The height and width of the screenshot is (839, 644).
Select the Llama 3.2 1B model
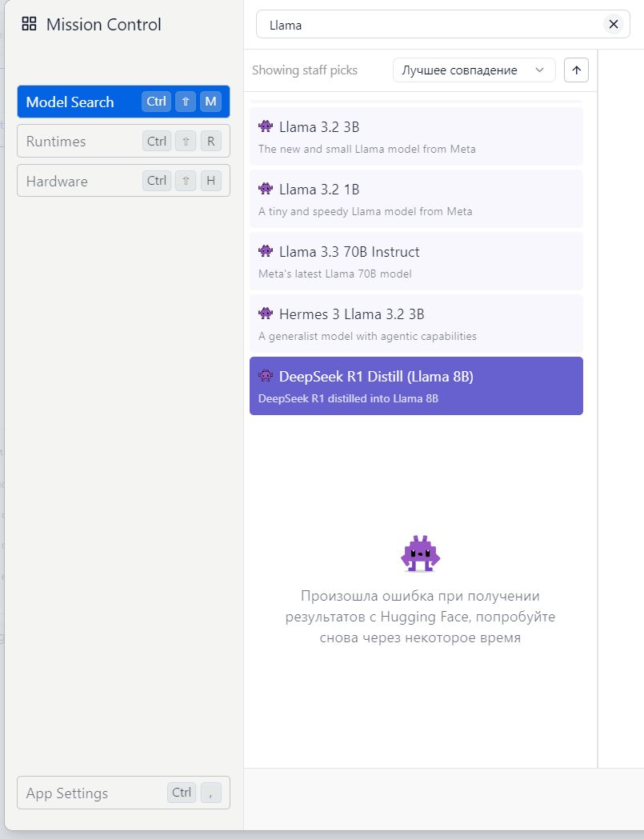[416, 199]
